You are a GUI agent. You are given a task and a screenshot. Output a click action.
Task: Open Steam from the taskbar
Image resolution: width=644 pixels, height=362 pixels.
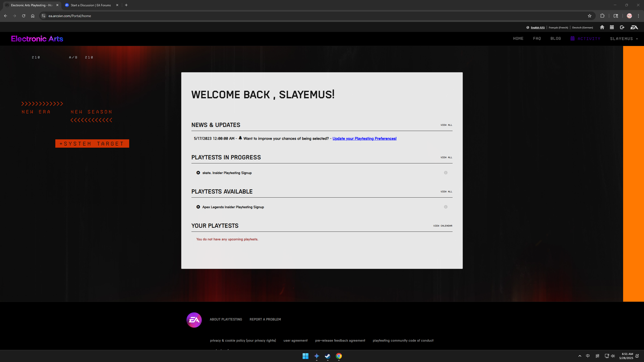(328, 356)
